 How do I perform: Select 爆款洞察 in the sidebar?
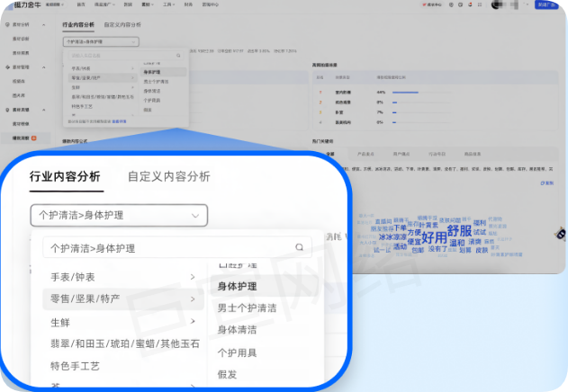(x=21, y=138)
